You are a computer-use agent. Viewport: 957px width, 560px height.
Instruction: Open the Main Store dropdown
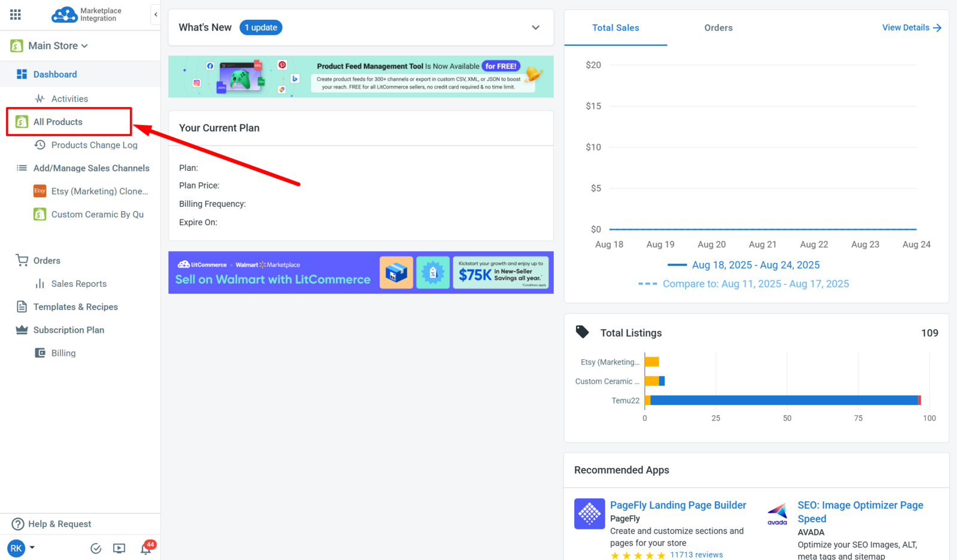58,46
